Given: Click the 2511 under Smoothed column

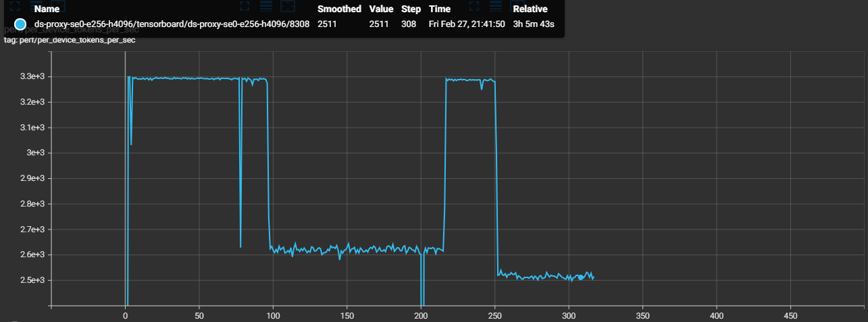Looking at the screenshot, I should click(x=327, y=24).
